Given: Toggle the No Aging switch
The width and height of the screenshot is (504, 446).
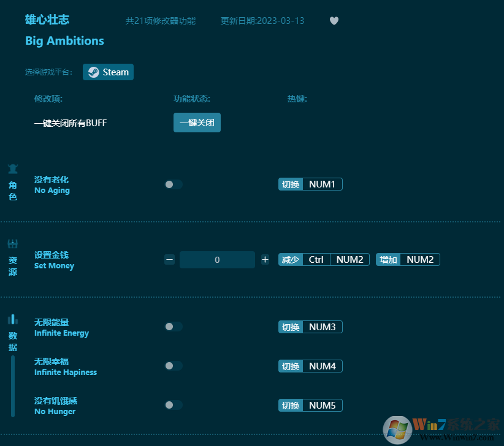Looking at the screenshot, I should click(174, 184).
